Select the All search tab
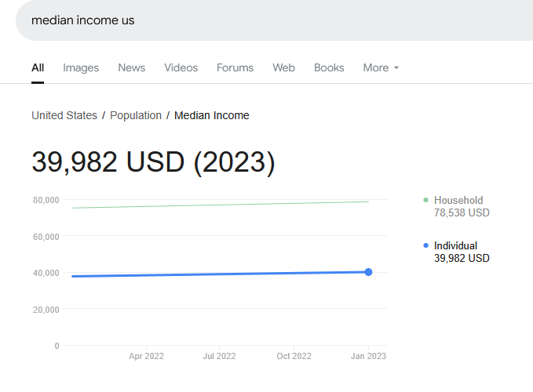Screen dimensions: 533x392 (x=38, y=67)
